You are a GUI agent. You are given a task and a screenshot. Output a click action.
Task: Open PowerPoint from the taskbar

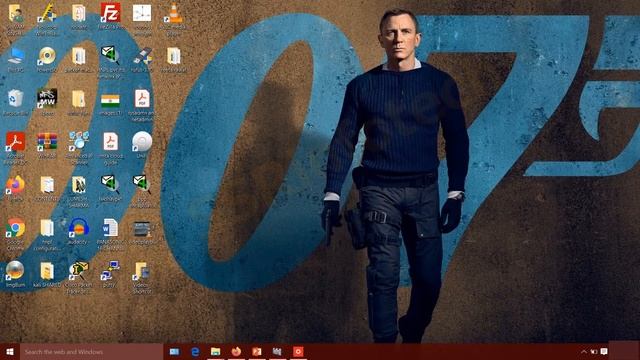click(257, 351)
